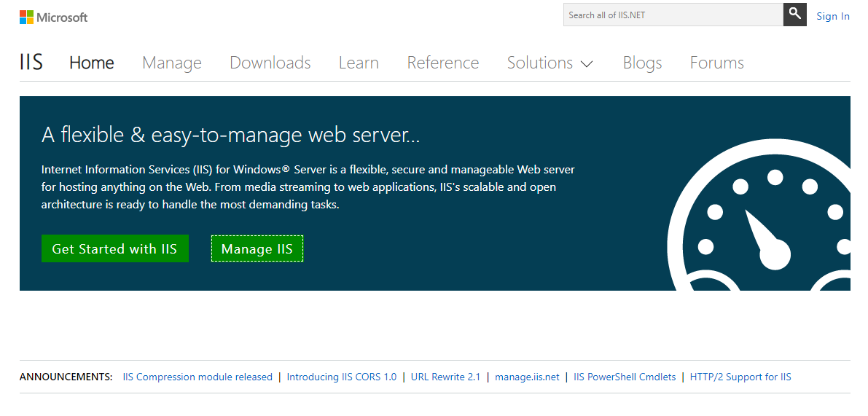Go to the Manage menu item
This screenshot has width=868, height=416.
point(172,63)
